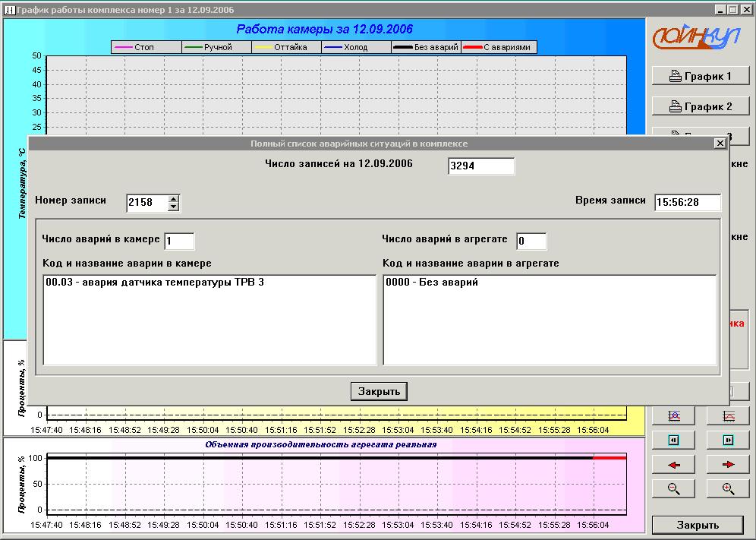Viewport: 756px width, 540px height.
Task: Click the Стоп legend item
Action: click(x=146, y=47)
